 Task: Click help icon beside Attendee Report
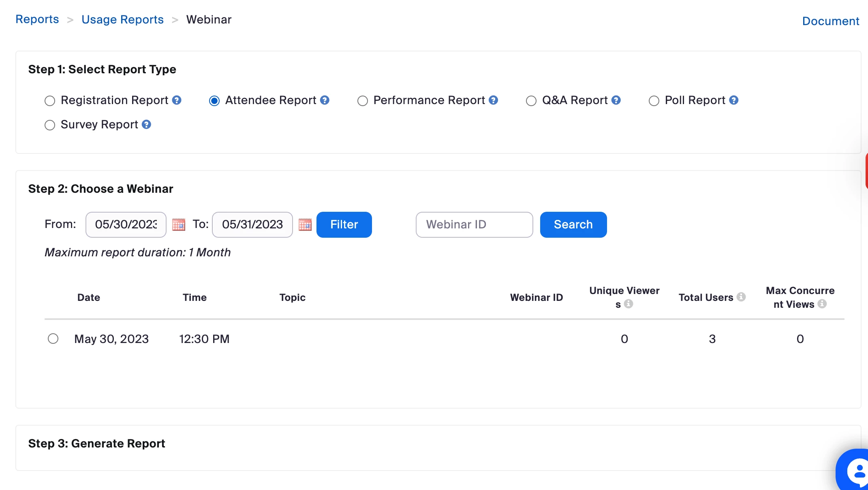(x=325, y=100)
